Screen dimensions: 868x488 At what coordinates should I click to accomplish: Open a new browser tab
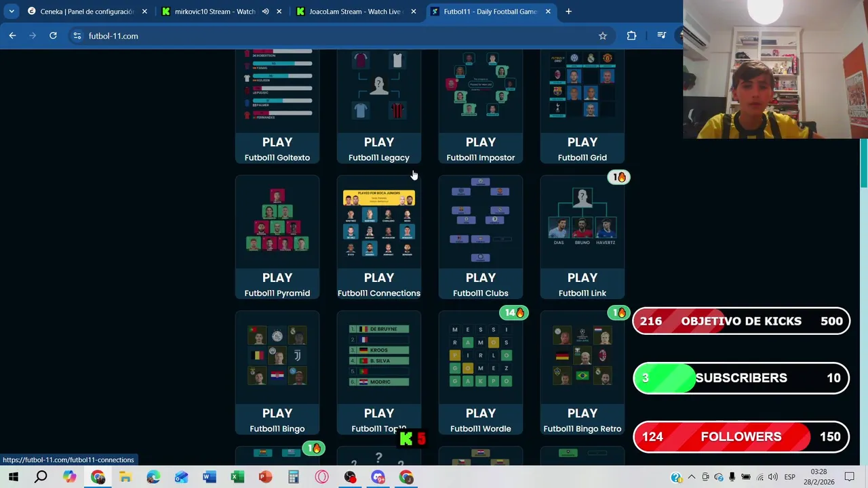click(x=568, y=12)
